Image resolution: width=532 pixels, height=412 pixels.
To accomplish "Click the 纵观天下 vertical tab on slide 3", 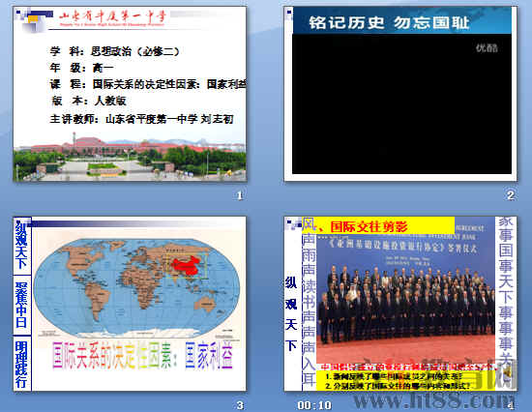I will [x=22, y=246].
